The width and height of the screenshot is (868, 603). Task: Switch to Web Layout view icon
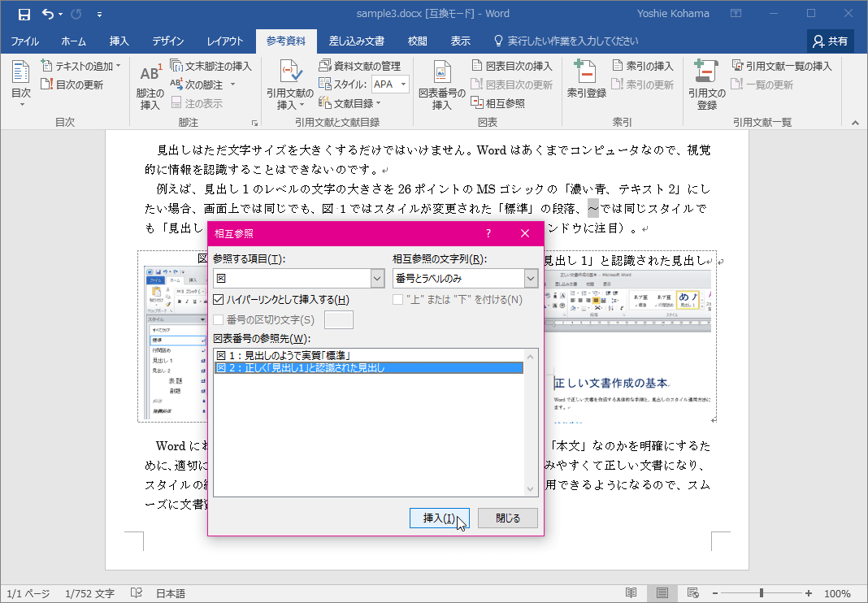(x=692, y=593)
